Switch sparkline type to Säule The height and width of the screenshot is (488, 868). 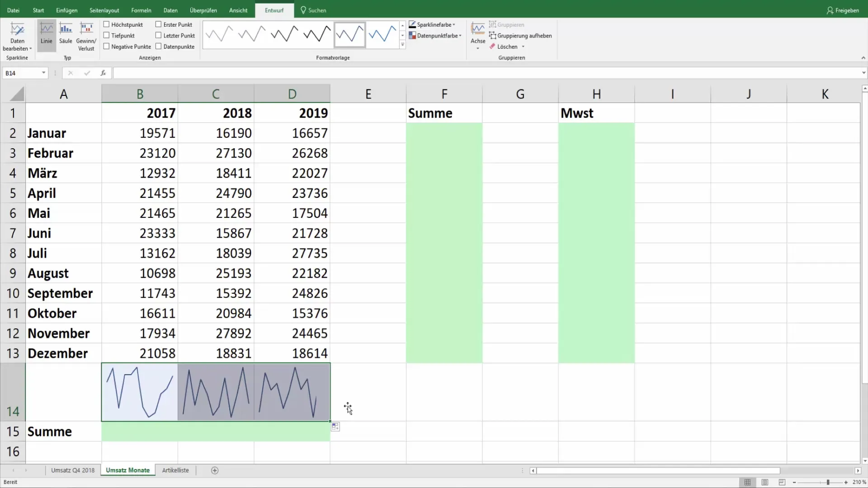tap(66, 34)
